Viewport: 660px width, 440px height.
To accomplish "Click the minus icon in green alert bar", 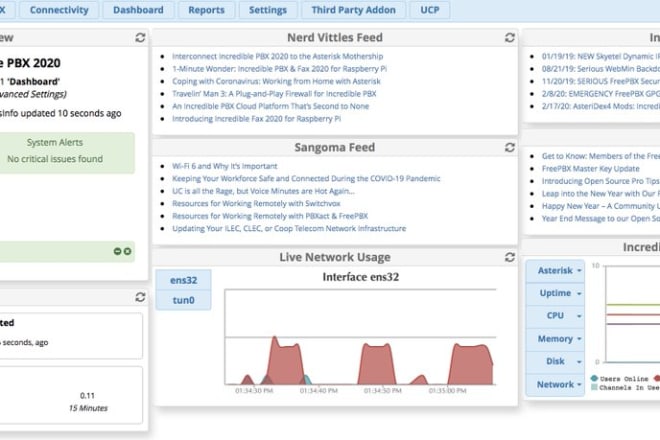I will [x=117, y=251].
